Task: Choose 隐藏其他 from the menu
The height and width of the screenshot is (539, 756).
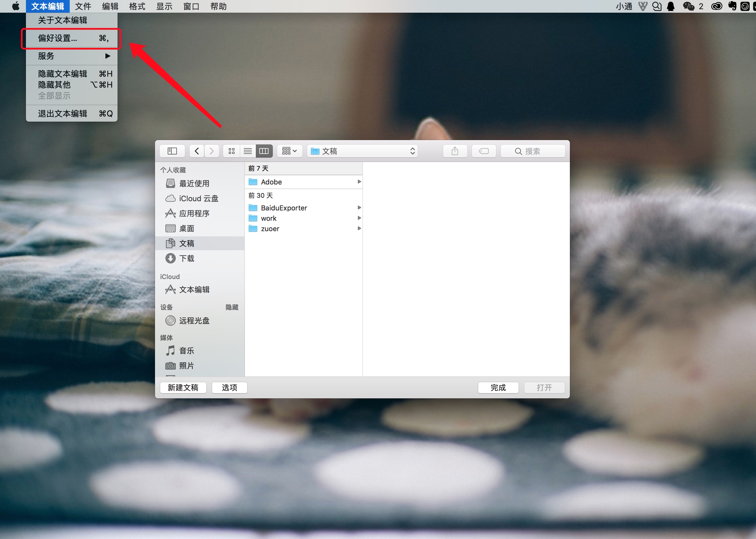Action: tap(72, 85)
